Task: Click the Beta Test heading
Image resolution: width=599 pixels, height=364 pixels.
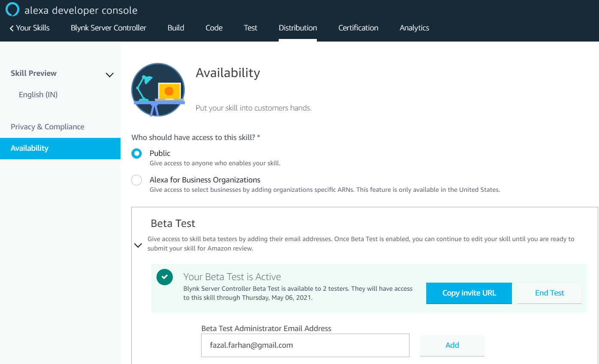Action: point(173,224)
